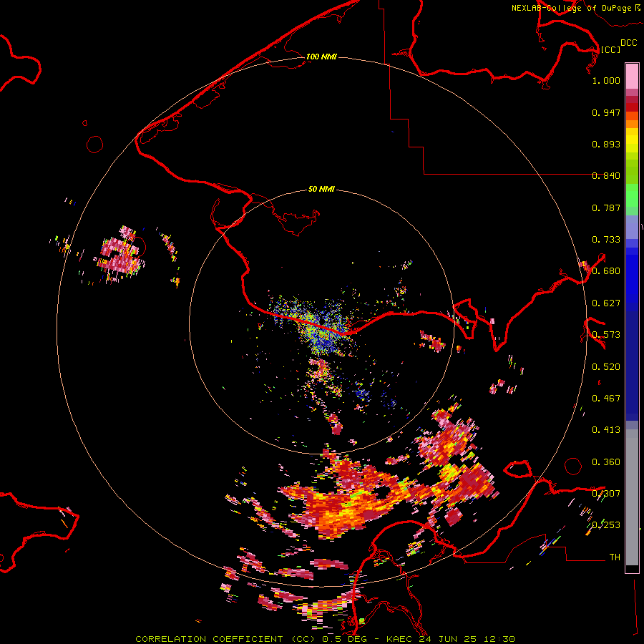Click the 0.253 scale value
The height and width of the screenshot is (644, 644).
[x=606, y=525]
